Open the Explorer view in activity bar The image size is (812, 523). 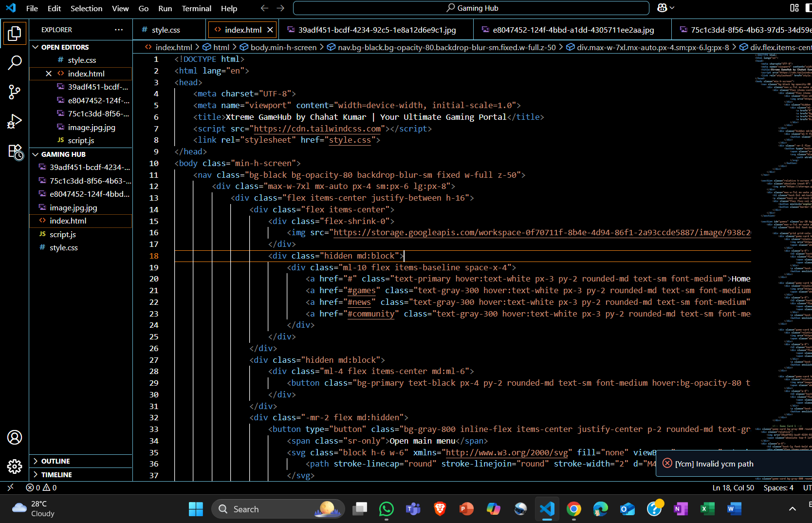(15, 34)
